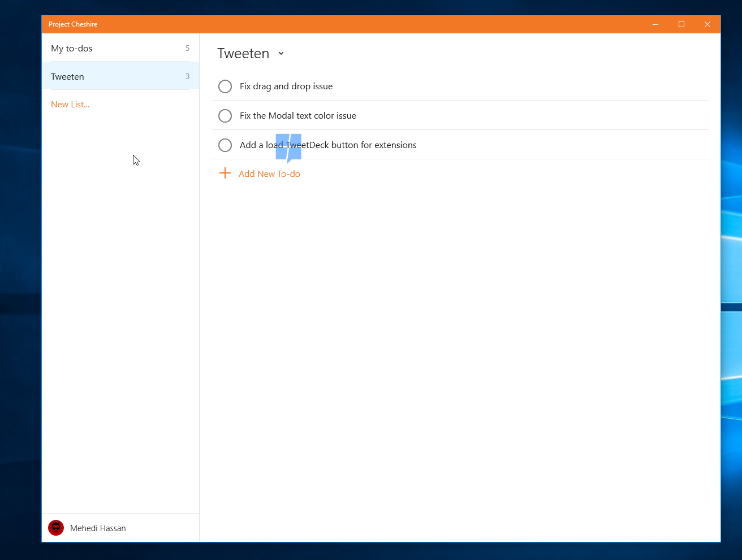Open the My to-dos list
Screen dimensions: 742x560
point(120,48)
